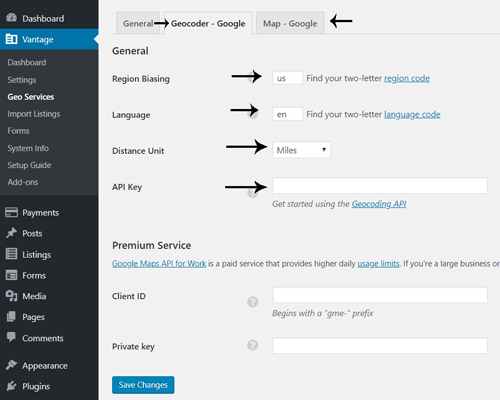Click the Private key input field
The image size is (500, 400).
tap(380, 345)
